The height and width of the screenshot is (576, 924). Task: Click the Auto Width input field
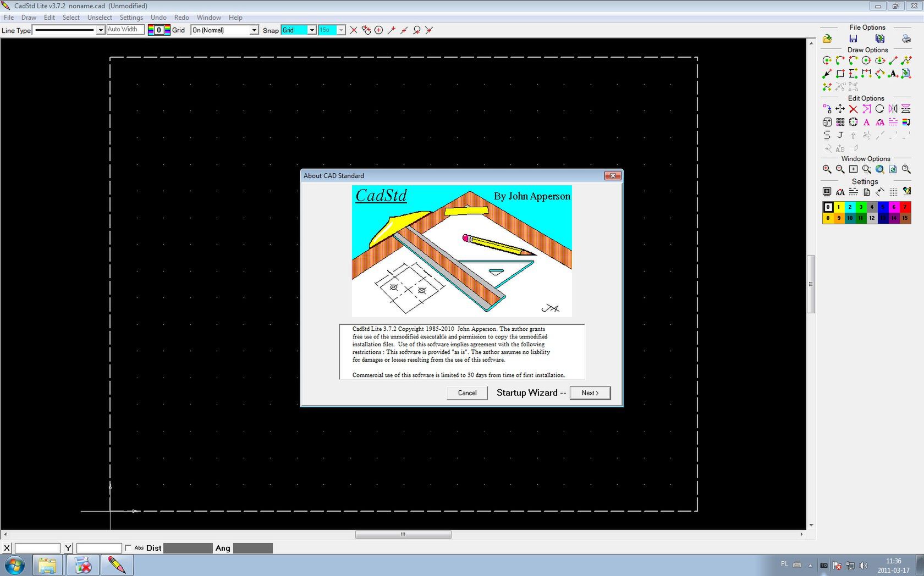tap(125, 30)
